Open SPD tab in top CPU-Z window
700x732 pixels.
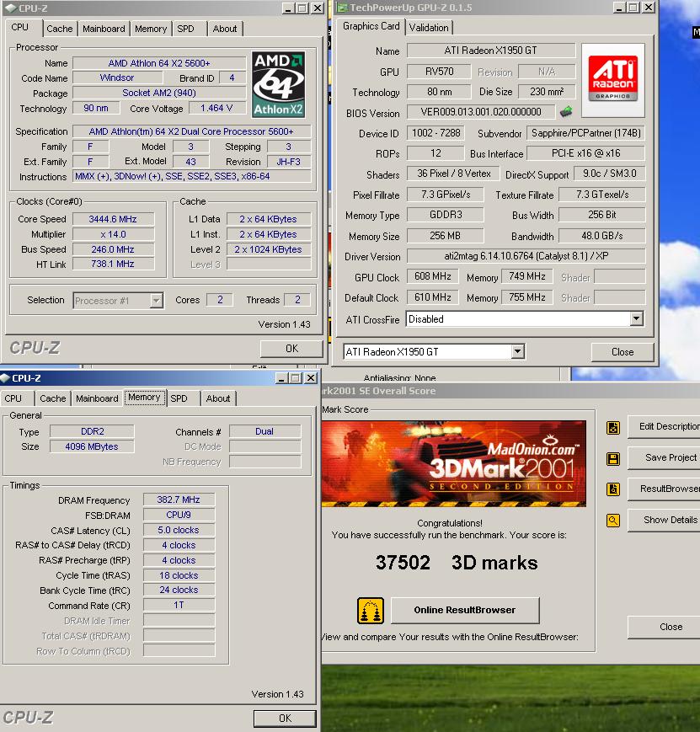coord(185,29)
